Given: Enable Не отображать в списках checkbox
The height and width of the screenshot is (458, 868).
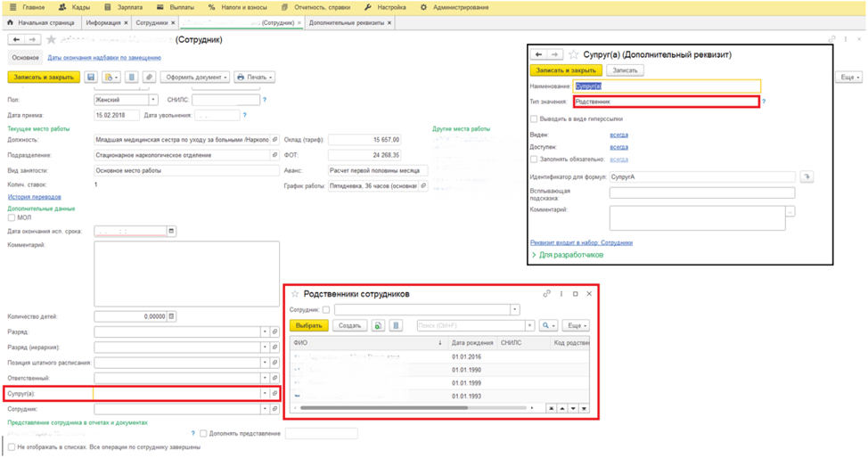Looking at the screenshot, I should pos(11,447).
